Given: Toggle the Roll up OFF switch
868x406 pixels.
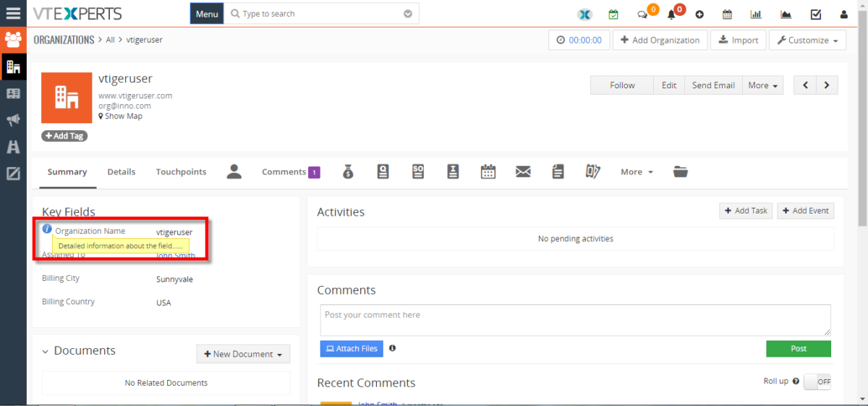Looking at the screenshot, I should pos(817,381).
